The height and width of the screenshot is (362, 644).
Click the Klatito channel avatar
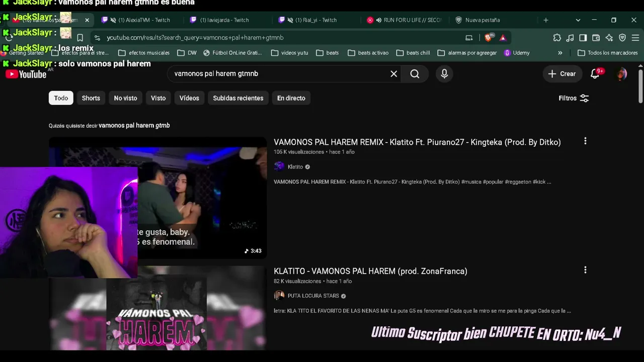tap(279, 167)
